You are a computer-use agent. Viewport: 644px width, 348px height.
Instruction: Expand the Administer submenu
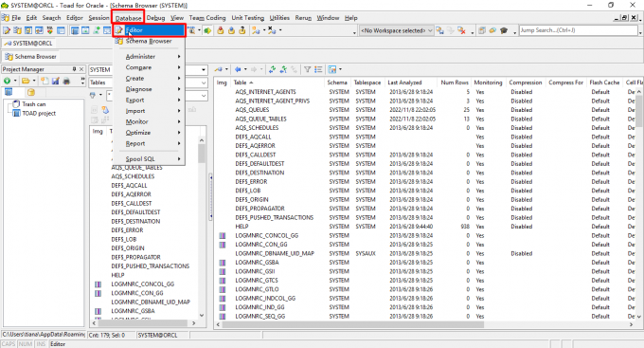pos(149,56)
